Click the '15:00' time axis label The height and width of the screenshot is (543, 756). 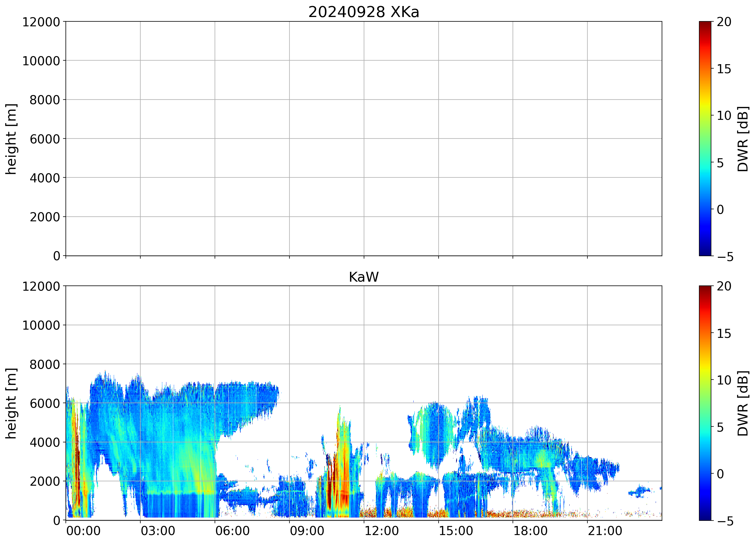[456, 531]
